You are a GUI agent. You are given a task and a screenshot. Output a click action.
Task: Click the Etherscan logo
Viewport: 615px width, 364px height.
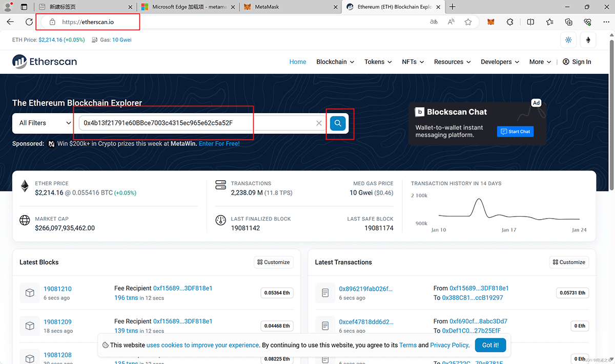45,61
